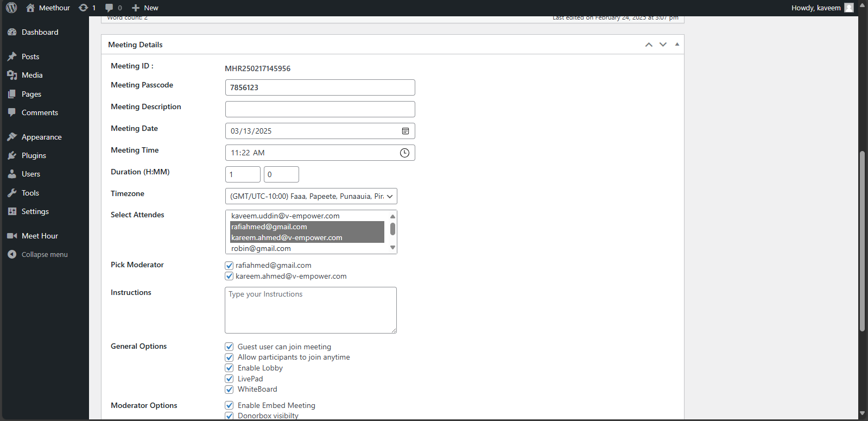Click the Instructions textarea
The width and height of the screenshot is (868, 421).
(x=311, y=310)
